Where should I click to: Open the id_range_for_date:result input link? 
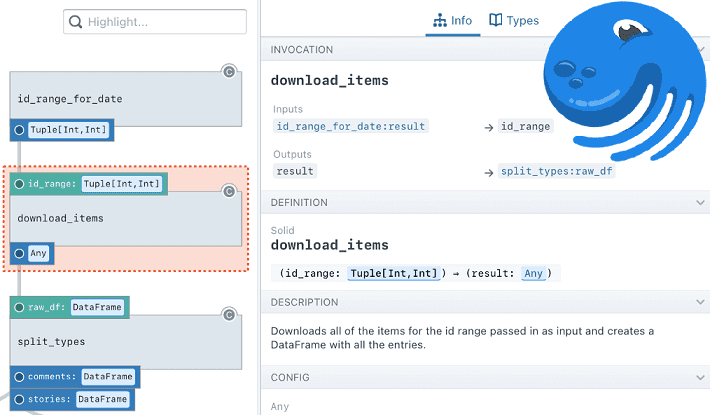tap(350, 126)
